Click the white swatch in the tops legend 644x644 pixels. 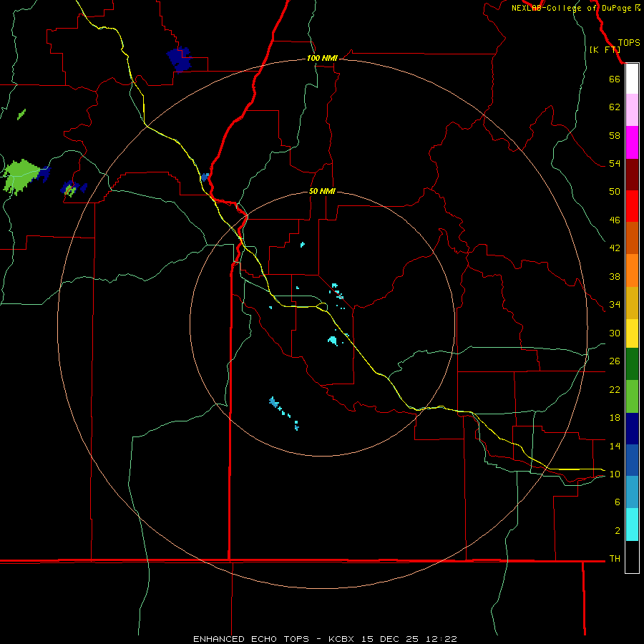pyautogui.click(x=632, y=79)
